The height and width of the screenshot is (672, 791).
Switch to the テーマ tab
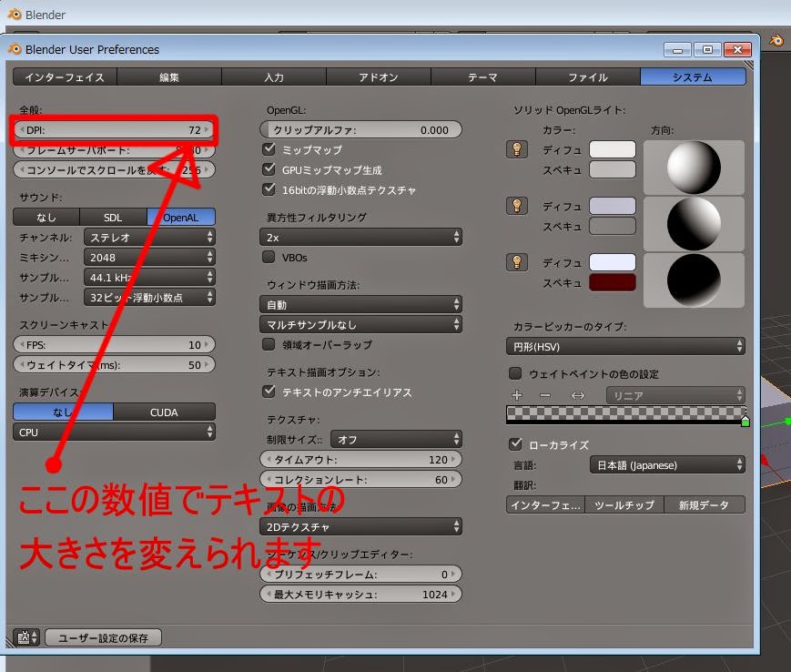point(483,77)
